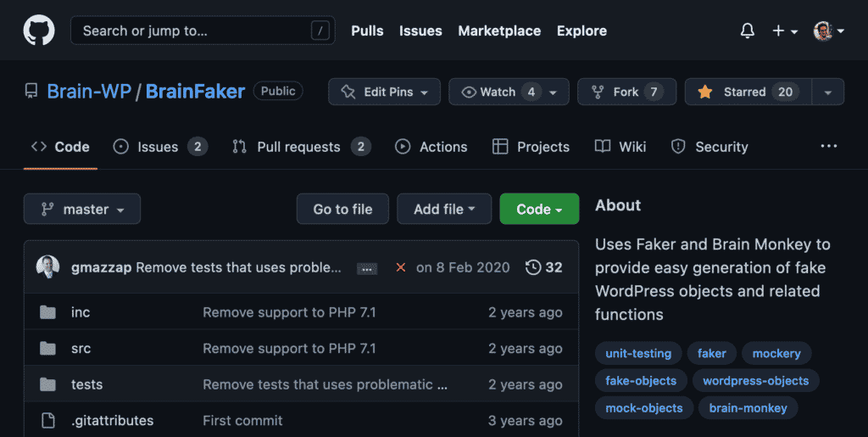This screenshot has height=437, width=868.
Task: Open the notifications bell
Action: (x=747, y=31)
